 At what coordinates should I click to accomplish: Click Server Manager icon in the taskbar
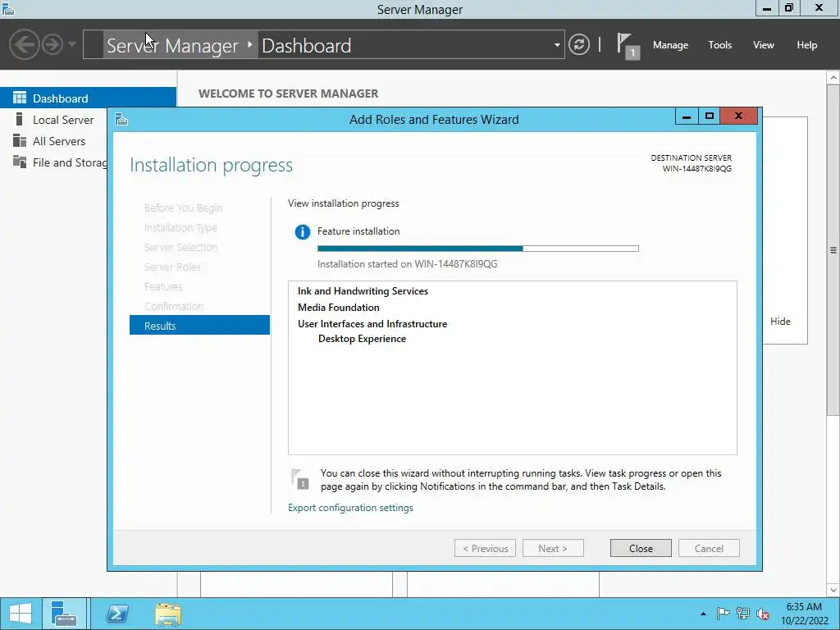click(64, 614)
